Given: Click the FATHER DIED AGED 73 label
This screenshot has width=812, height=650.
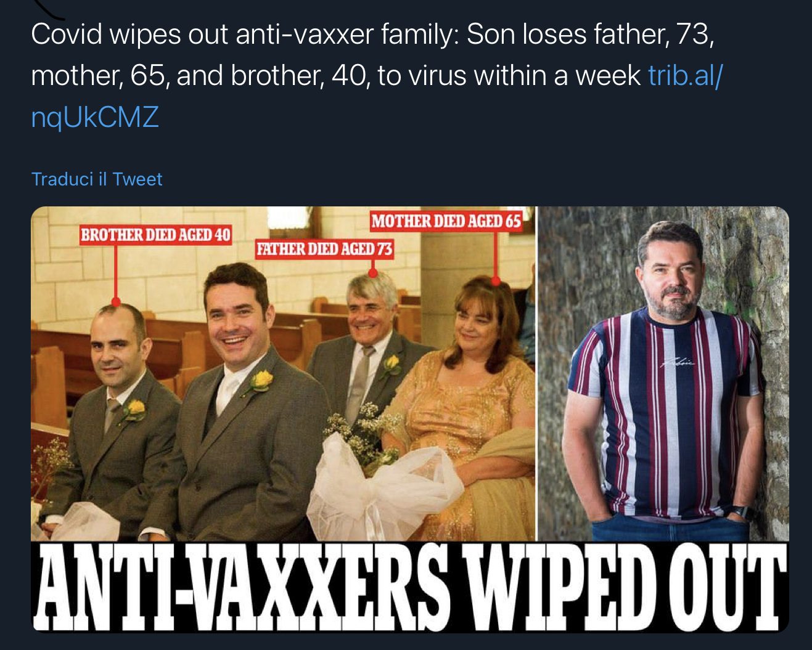Looking at the screenshot, I should tap(324, 249).
